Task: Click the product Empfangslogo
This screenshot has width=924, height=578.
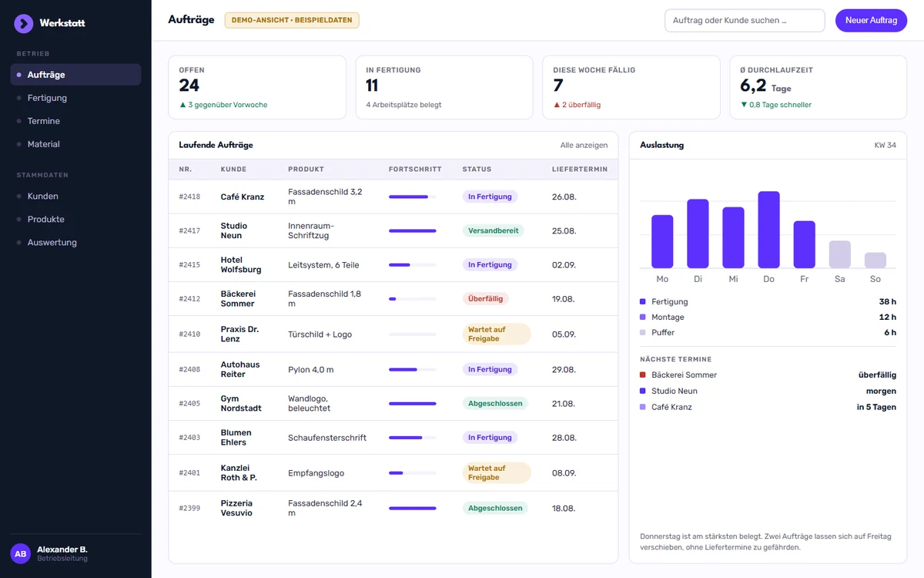Action: (x=316, y=473)
